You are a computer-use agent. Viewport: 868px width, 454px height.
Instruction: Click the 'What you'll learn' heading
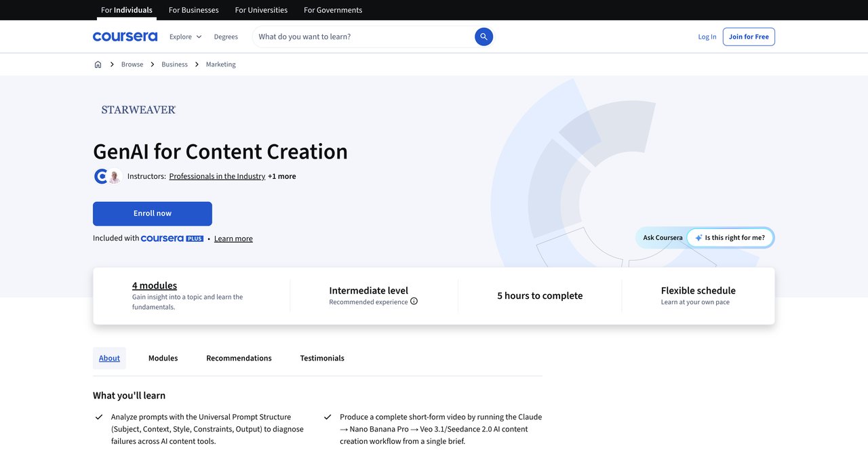(x=129, y=395)
